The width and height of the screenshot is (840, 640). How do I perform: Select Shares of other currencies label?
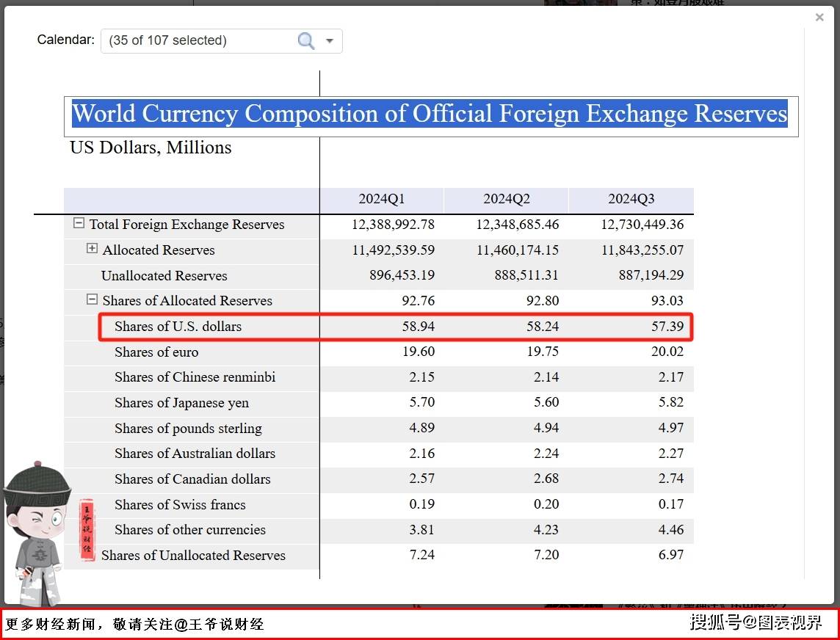[x=190, y=530]
